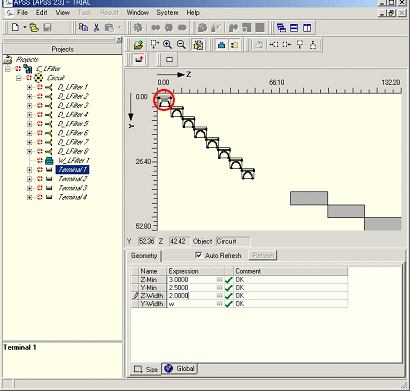The height and width of the screenshot is (391, 410).
Task: Click the Zoom Out magnifier icon
Action: tap(181, 45)
